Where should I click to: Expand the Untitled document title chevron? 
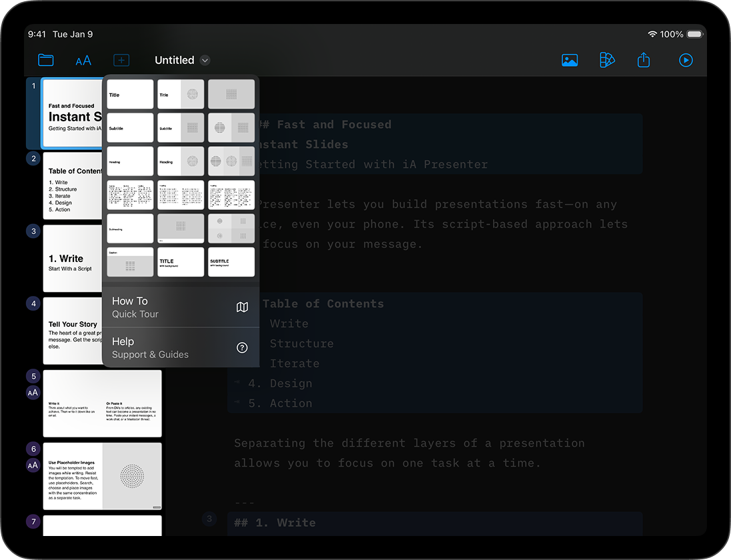tap(205, 60)
